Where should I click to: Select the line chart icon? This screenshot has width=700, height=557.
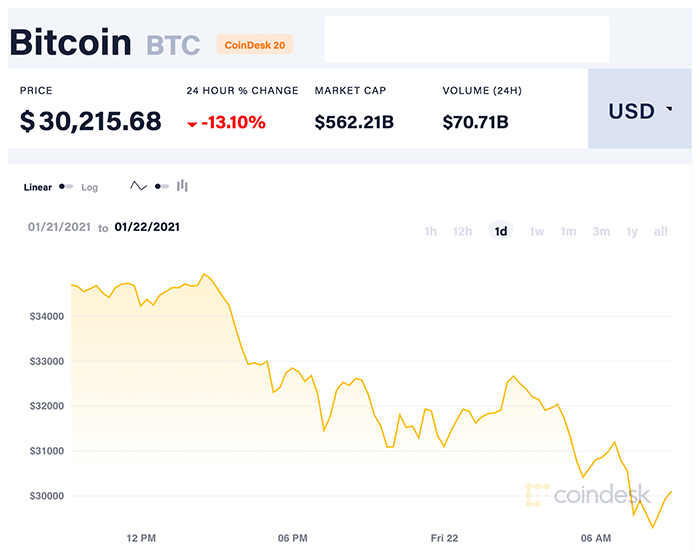pyautogui.click(x=139, y=186)
